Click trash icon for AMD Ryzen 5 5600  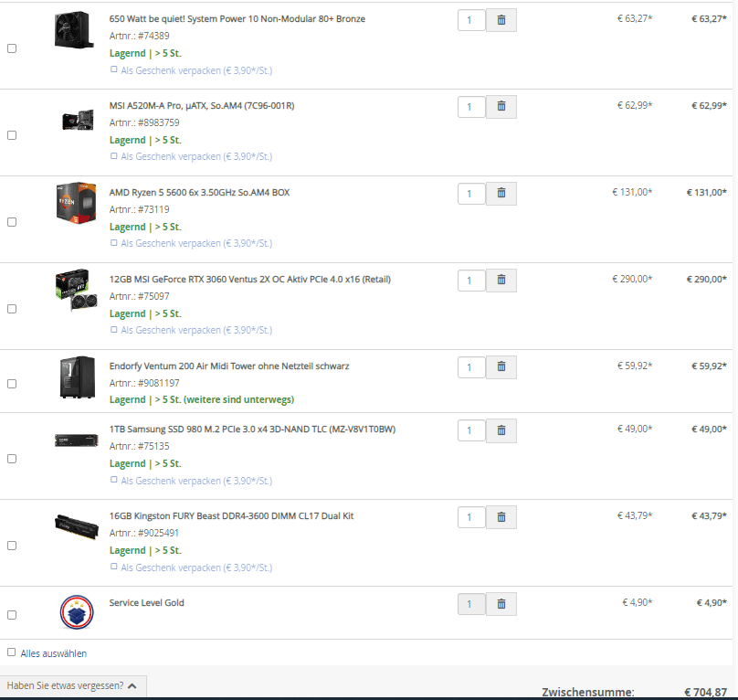(x=501, y=194)
